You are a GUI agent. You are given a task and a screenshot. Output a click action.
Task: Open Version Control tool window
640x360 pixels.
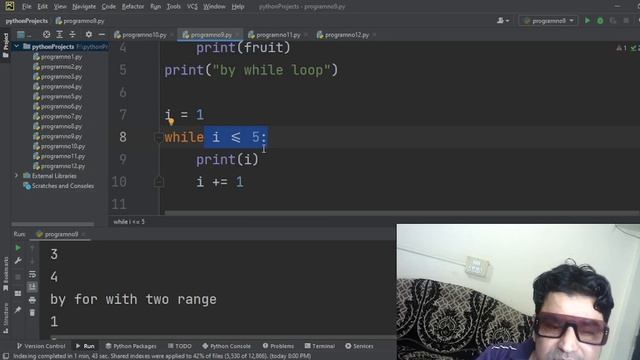[x=41, y=346]
